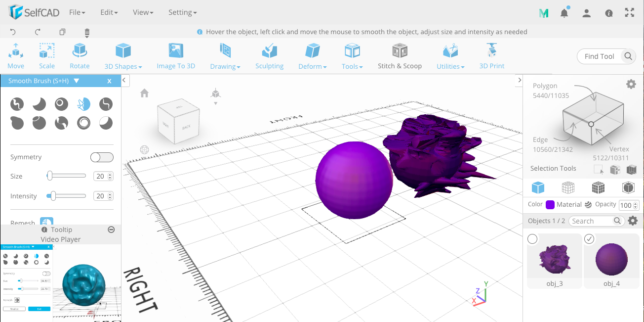This screenshot has width=644, height=322.
Task: Check the obj_3 selection circle
Action: tap(532, 239)
